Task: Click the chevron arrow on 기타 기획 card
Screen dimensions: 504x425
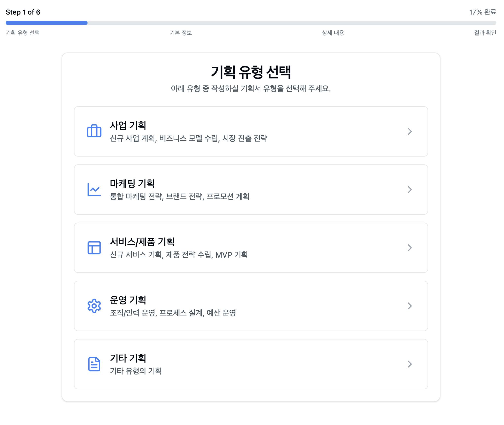Action: (410, 364)
